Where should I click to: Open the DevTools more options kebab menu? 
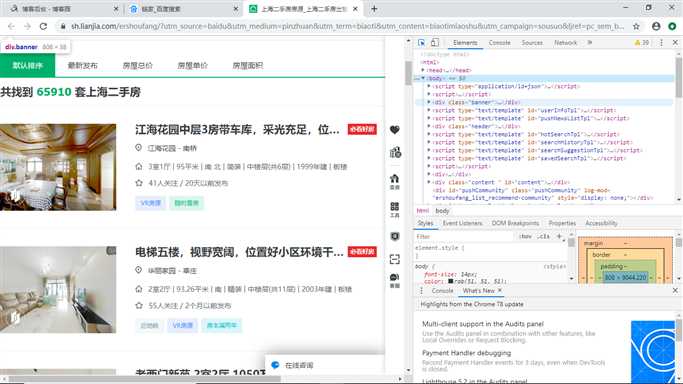[661, 43]
